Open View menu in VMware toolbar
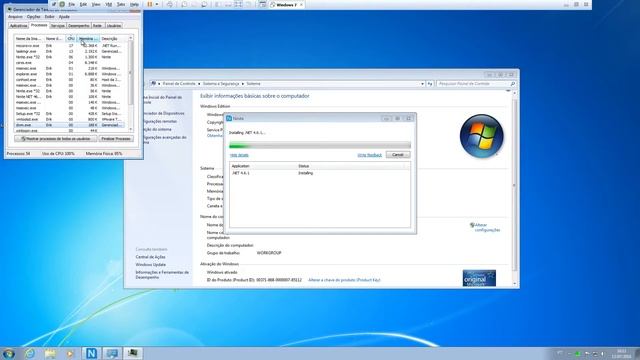Viewport: 640px width, 360px height. click(x=96, y=4)
